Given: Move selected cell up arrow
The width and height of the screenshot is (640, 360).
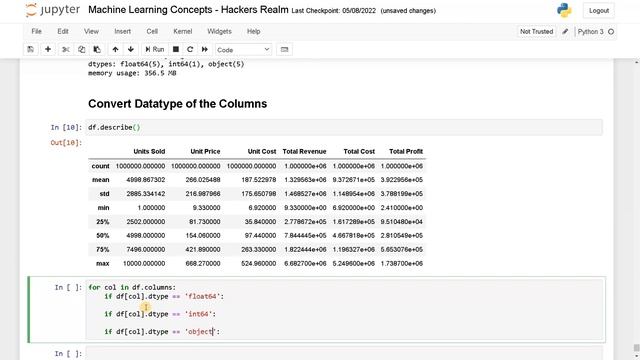Looking at the screenshot, I should point(116,49).
